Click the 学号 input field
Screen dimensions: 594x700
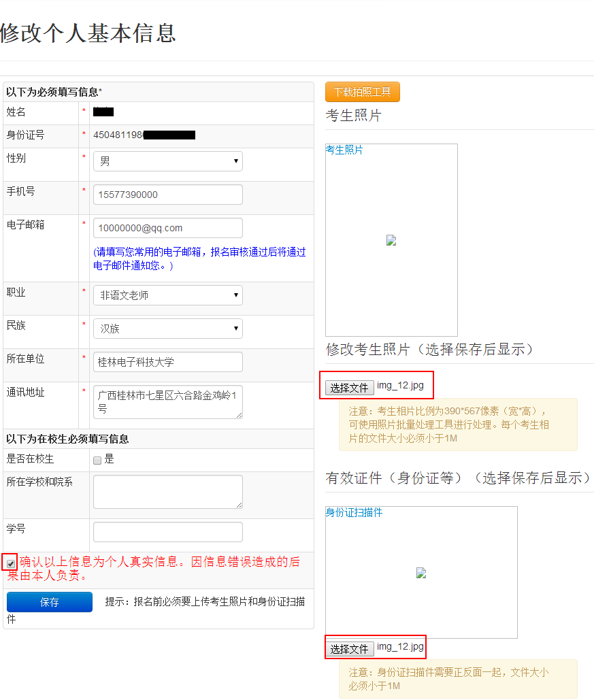pyautogui.click(x=167, y=532)
